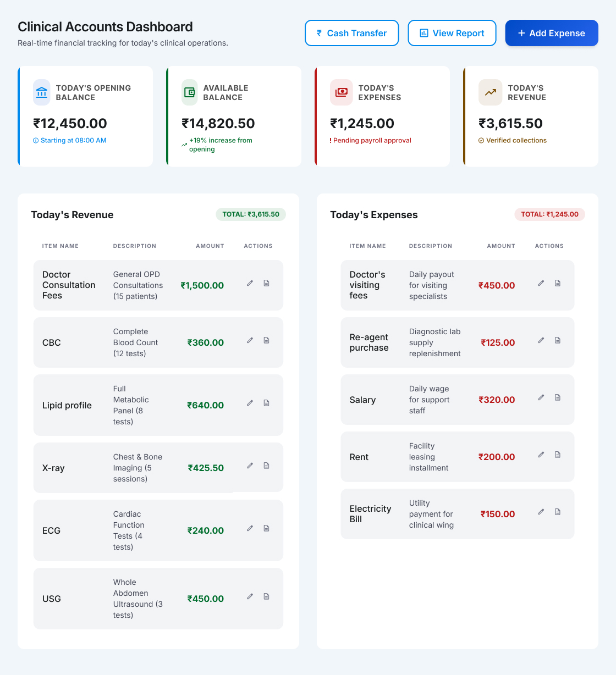
Task: Edit the Doctor's visiting fees expense
Action: (x=541, y=283)
